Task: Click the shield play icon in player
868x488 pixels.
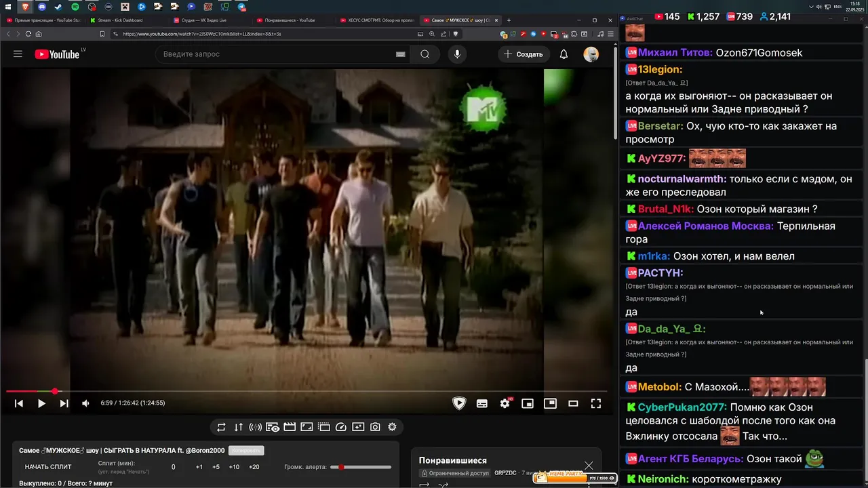Action: (x=459, y=403)
